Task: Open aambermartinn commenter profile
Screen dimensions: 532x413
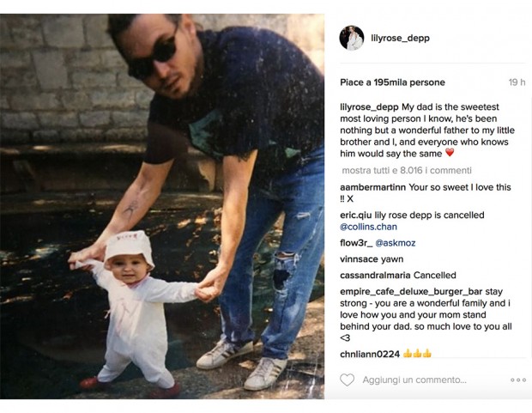Action: click(x=373, y=187)
